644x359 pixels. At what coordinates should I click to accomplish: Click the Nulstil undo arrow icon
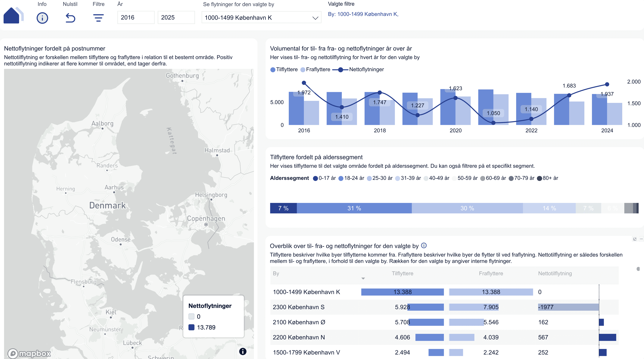pyautogui.click(x=70, y=18)
